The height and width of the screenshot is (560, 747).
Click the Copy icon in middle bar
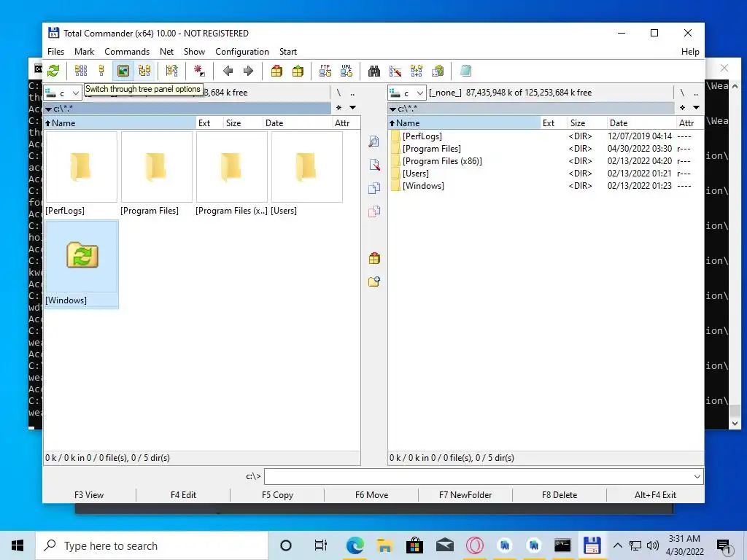pyautogui.click(x=374, y=188)
